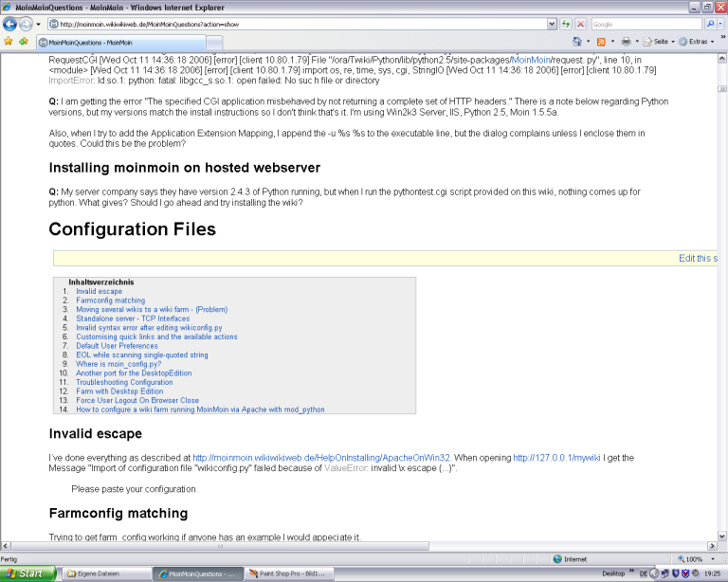Open 'Invalid syntax error after editing wikiconfig.py'

point(149,328)
